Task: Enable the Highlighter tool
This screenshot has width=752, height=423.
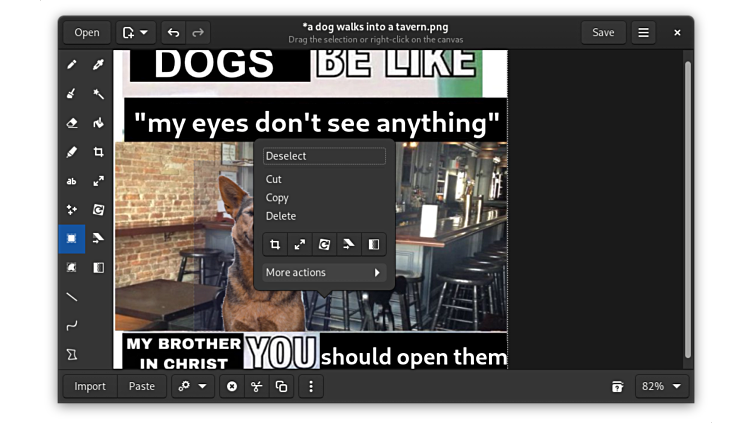Action: [x=71, y=152]
